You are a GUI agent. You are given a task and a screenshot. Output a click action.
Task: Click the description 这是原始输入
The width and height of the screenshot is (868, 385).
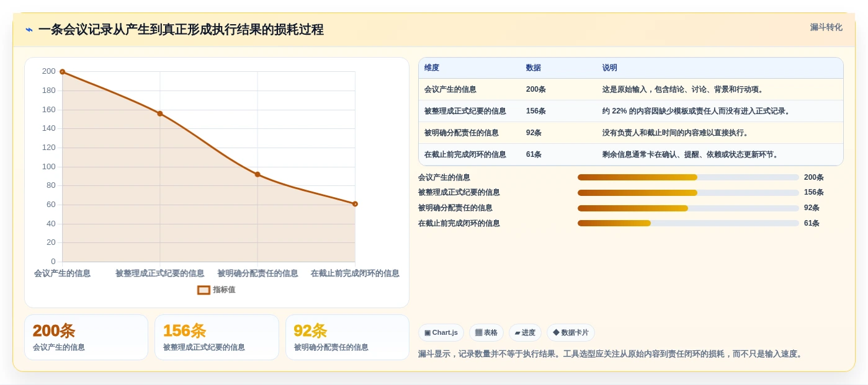coord(684,89)
